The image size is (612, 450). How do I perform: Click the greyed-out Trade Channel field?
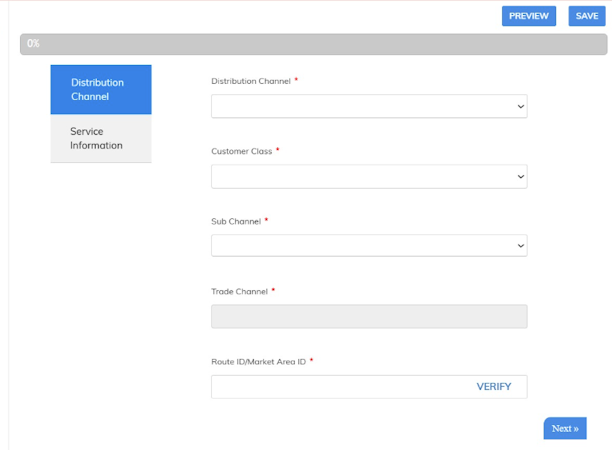(x=368, y=317)
